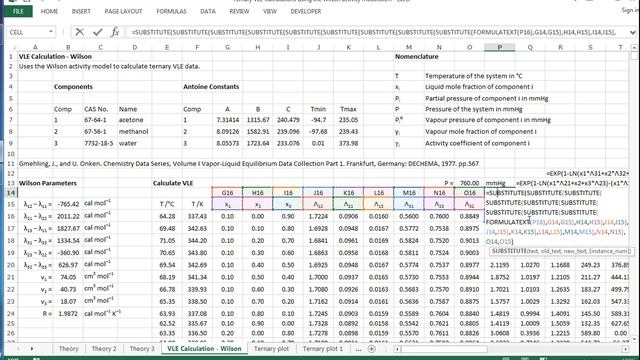Image resolution: width=640 pixels, height=360 pixels.
Task: Select row 14 header
Action: coord(11,193)
